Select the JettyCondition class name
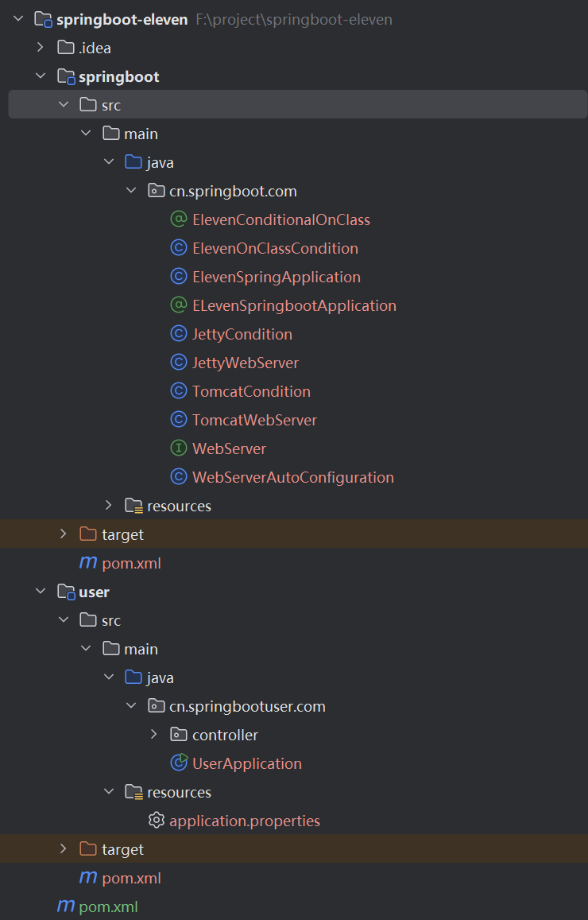This screenshot has height=920, width=588. (x=242, y=335)
